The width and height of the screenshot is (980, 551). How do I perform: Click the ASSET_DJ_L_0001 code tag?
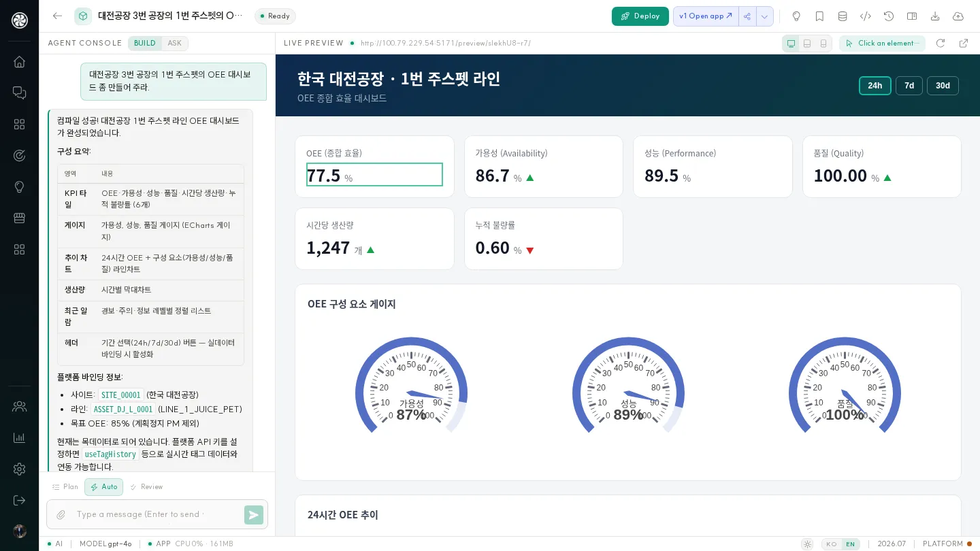pyautogui.click(x=123, y=410)
